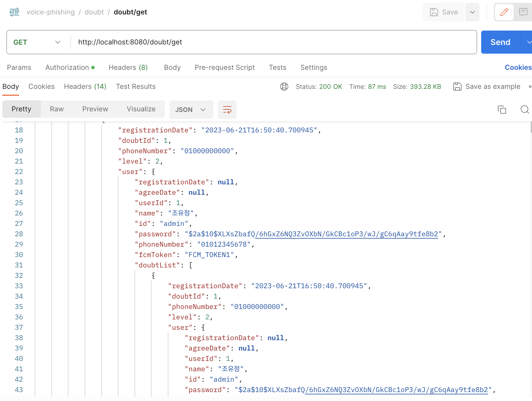Toggle the line wrap icon
532x401 pixels.
227,110
